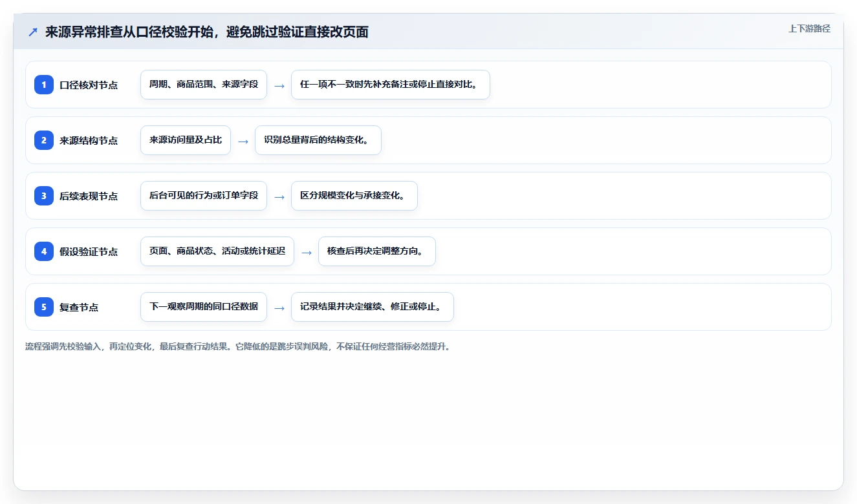Click the 口径核对节点 label
Image resolution: width=857 pixels, height=504 pixels.
click(x=89, y=85)
